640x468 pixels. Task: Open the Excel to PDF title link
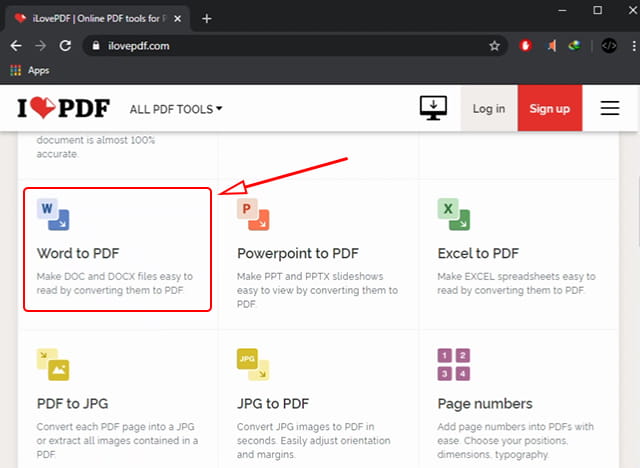pos(478,253)
